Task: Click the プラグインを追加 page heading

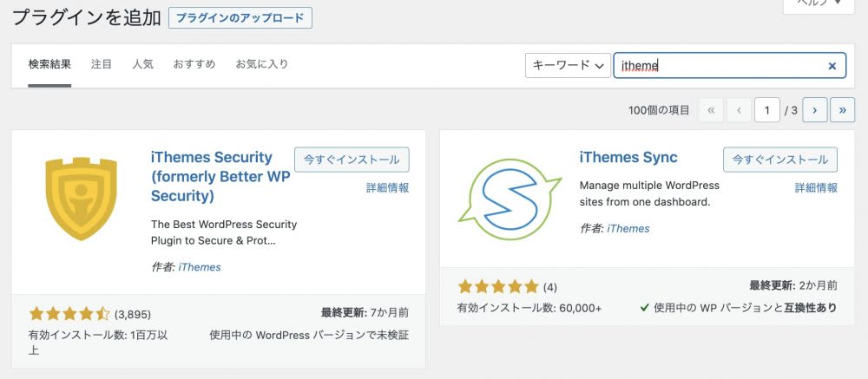Action: 86,17
